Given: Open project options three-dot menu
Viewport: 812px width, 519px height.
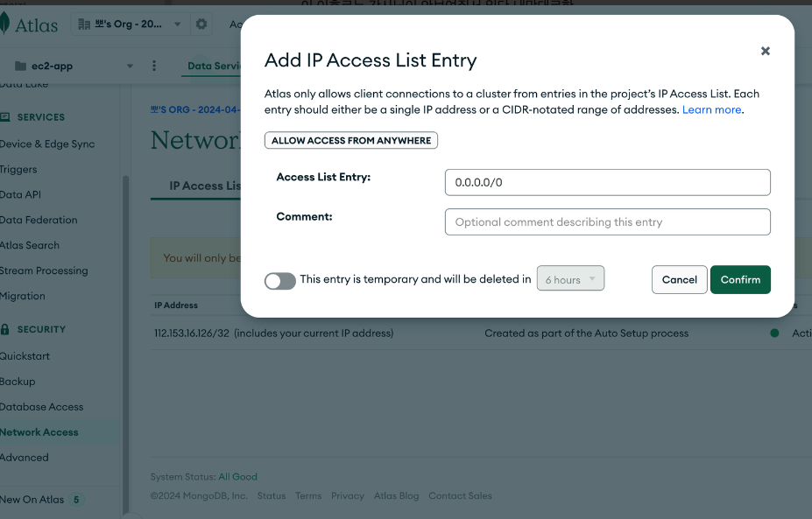Looking at the screenshot, I should [154, 66].
